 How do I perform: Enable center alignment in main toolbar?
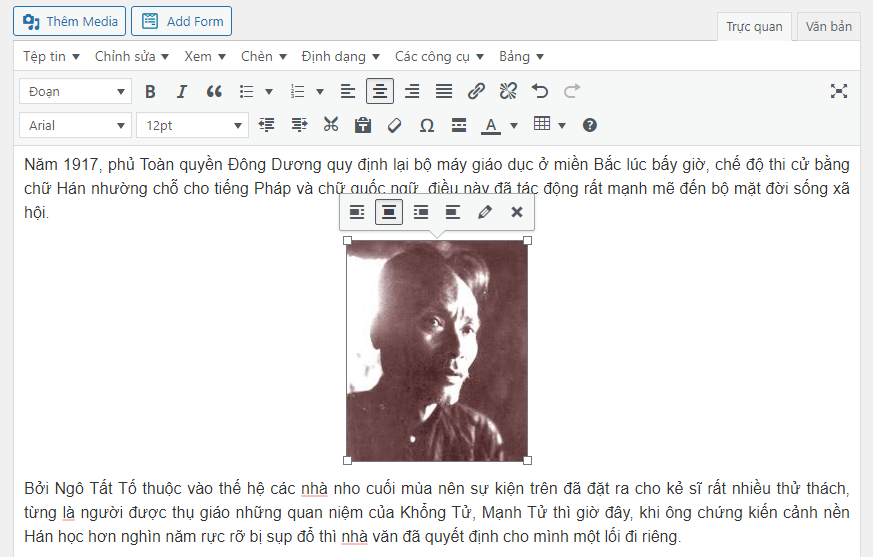coord(380,92)
